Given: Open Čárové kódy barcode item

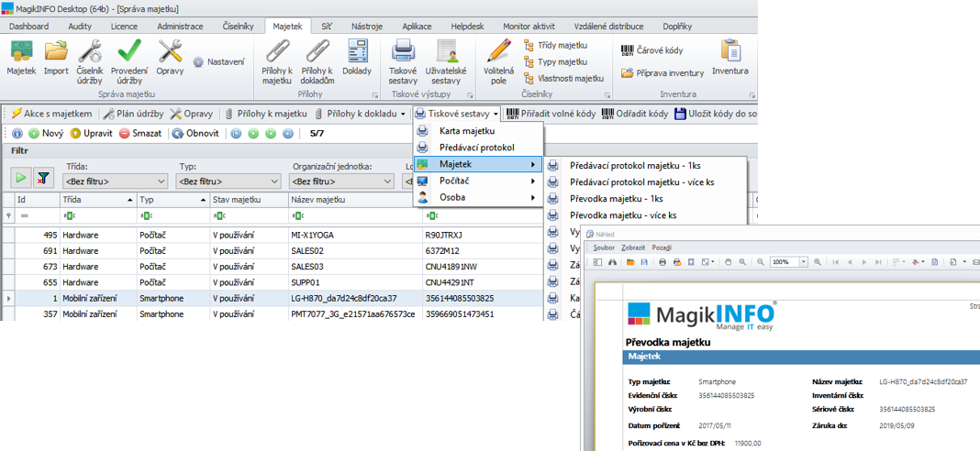Looking at the screenshot, I should (651, 50).
